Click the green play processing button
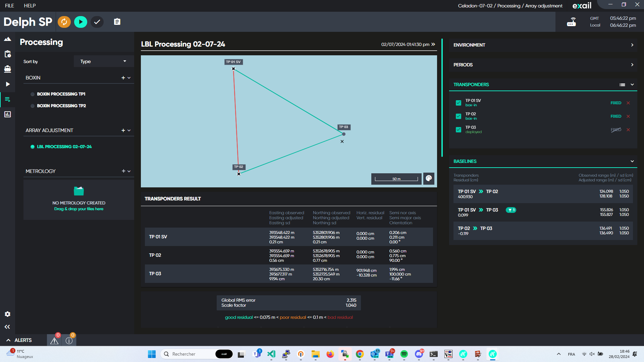Image resolution: width=644 pixels, height=362 pixels. [x=80, y=22]
